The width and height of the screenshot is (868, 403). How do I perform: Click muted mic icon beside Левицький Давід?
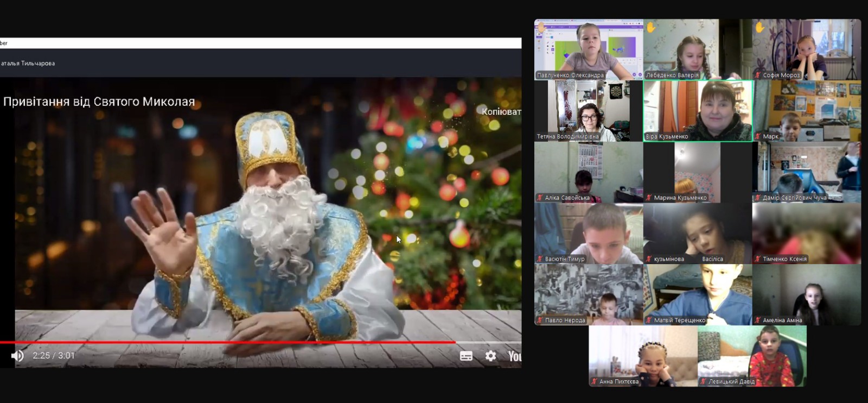click(704, 382)
